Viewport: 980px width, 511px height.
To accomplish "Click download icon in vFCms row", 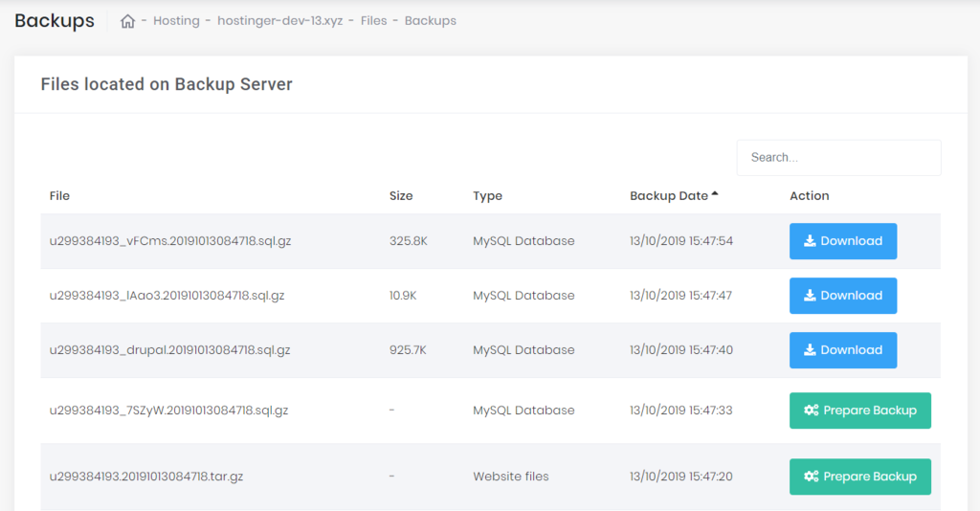I will pyautogui.click(x=810, y=241).
